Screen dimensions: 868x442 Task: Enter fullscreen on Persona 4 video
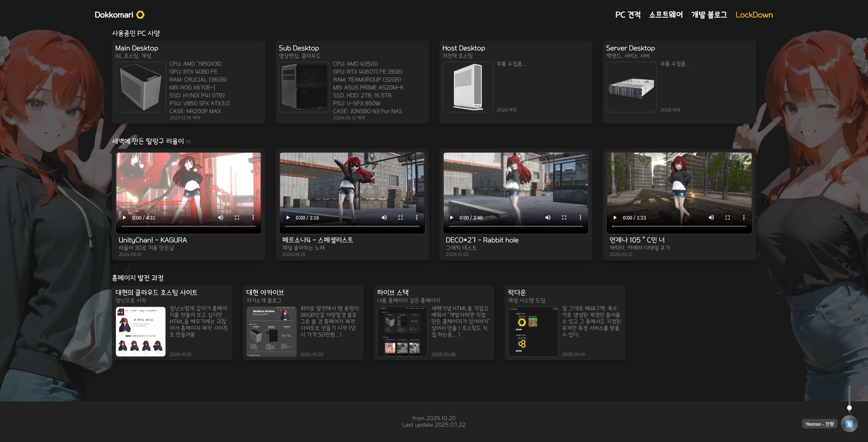tap(400, 217)
